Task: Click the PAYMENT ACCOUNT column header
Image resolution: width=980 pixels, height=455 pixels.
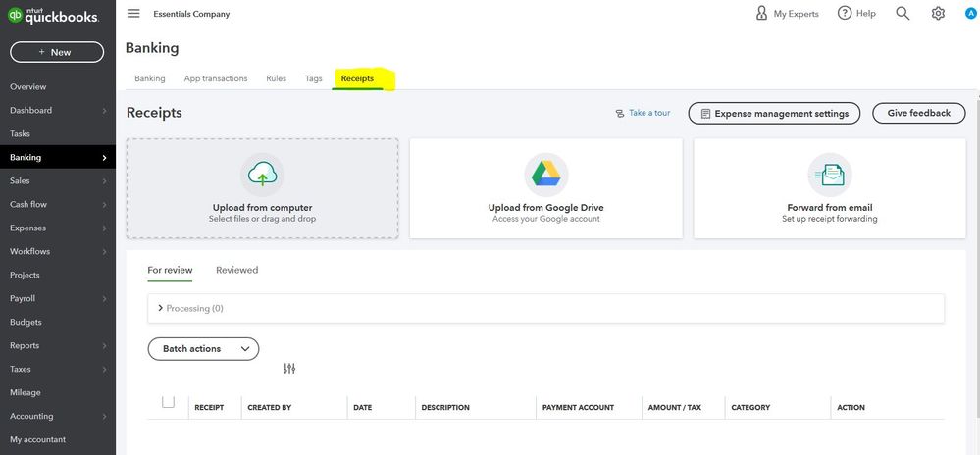Action: pyautogui.click(x=578, y=408)
